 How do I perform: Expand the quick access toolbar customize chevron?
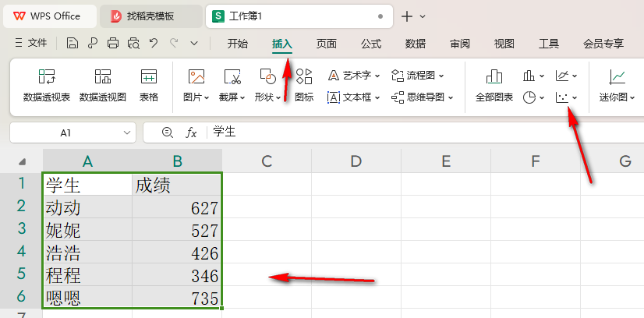point(194,43)
